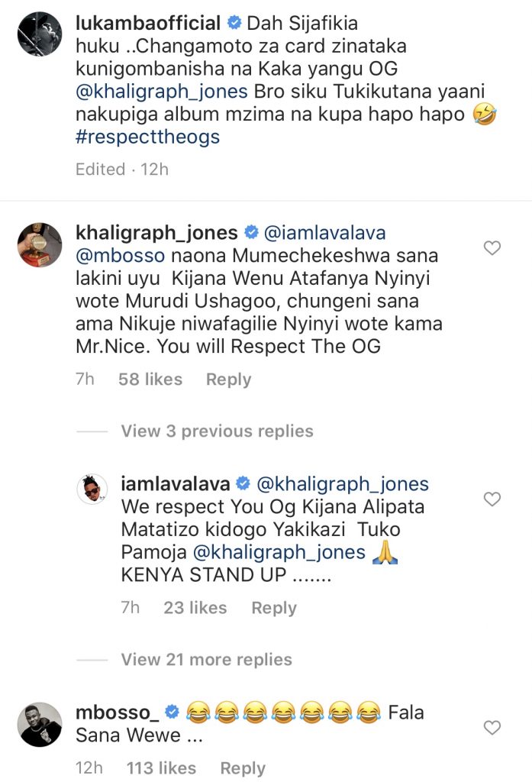532x782 pixels.
Task: Open mbosso_'s profile avatar
Action: [39, 724]
